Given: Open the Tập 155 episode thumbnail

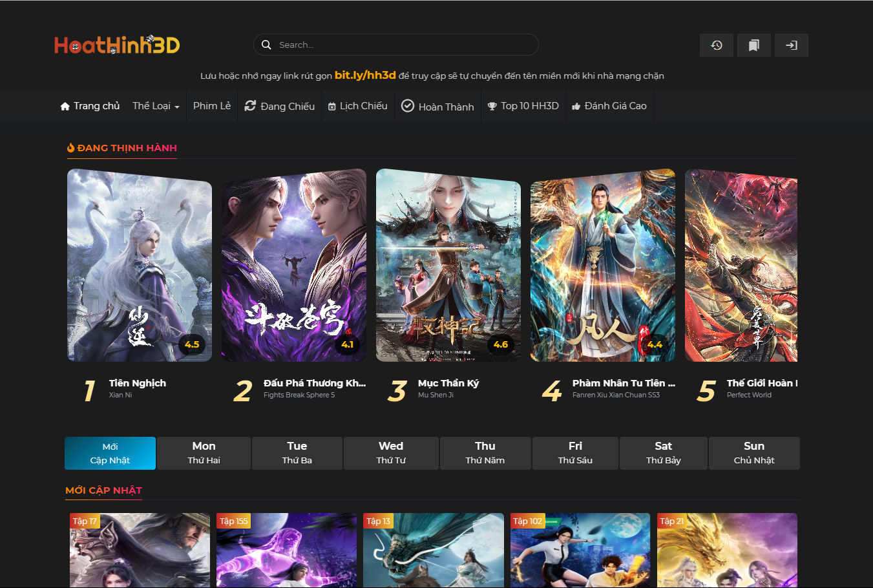Looking at the screenshot, I should (x=286, y=550).
